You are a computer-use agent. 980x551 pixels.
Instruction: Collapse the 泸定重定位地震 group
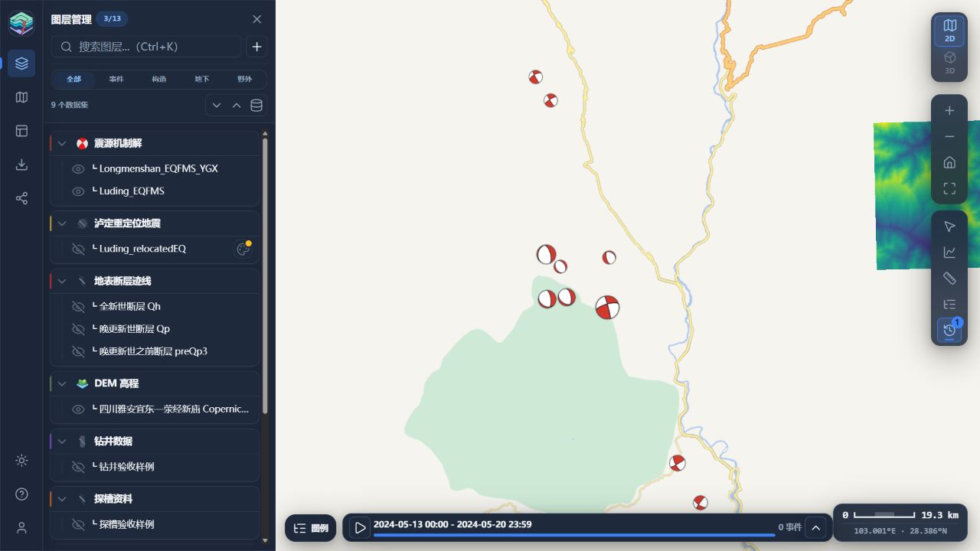[62, 223]
